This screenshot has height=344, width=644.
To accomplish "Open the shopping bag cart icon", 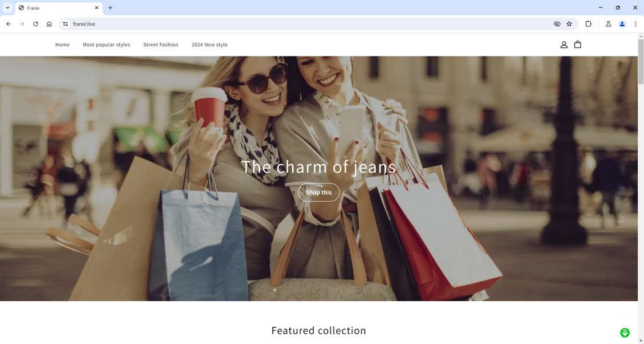I will [578, 45].
